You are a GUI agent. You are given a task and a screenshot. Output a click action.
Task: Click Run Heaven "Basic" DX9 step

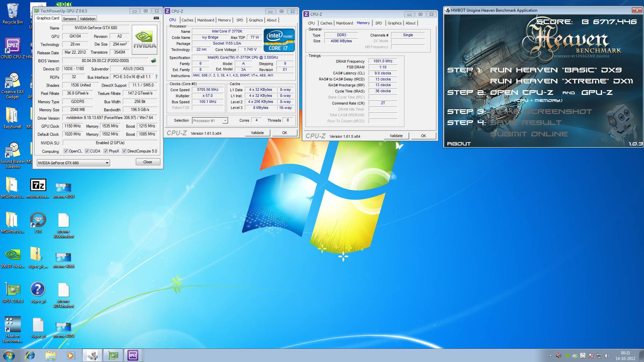[556, 70]
